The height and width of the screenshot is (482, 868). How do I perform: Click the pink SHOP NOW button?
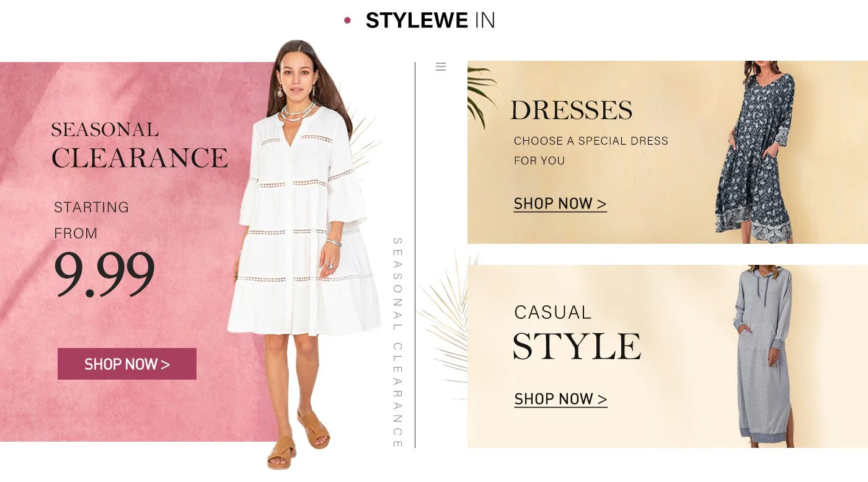pos(127,364)
